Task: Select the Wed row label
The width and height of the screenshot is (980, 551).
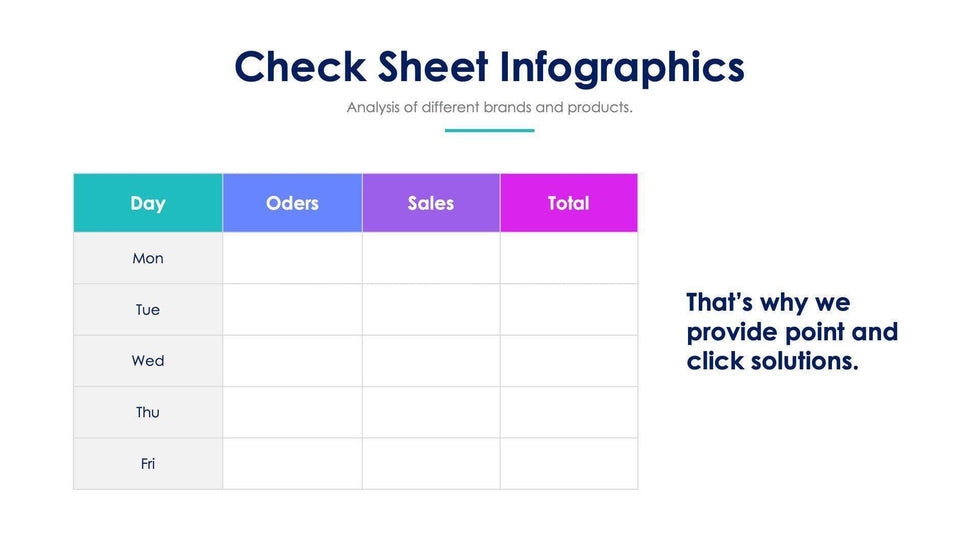Action: pyautogui.click(x=148, y=361)
